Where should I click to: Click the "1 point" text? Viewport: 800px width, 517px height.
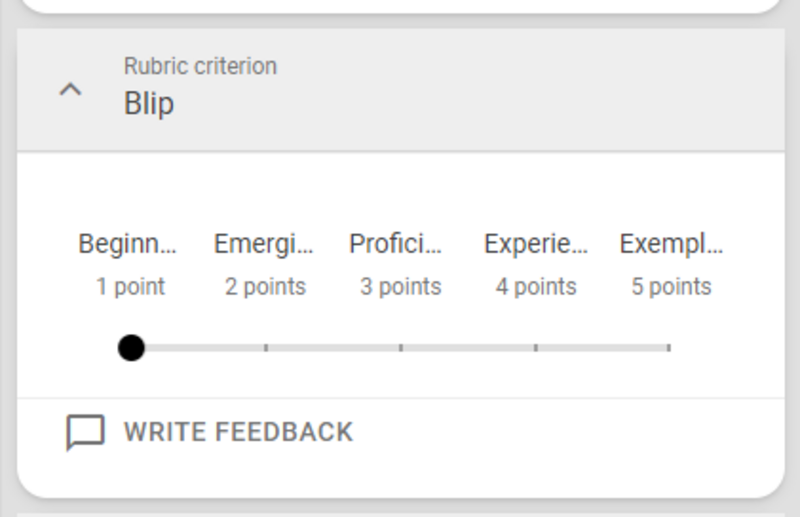pos(130,287)
